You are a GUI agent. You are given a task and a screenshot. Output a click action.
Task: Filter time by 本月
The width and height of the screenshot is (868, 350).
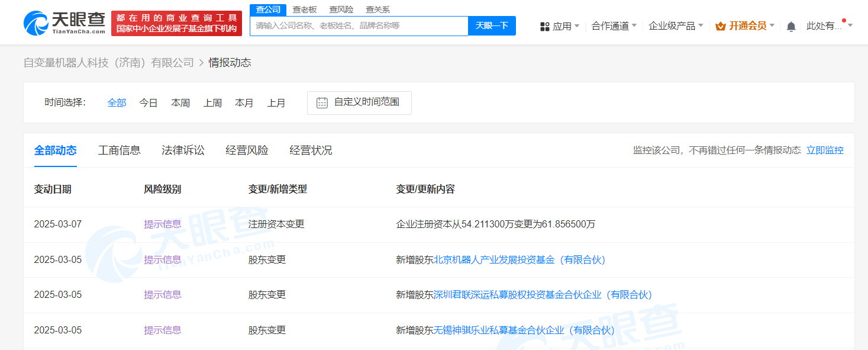[x=244, y=103]
